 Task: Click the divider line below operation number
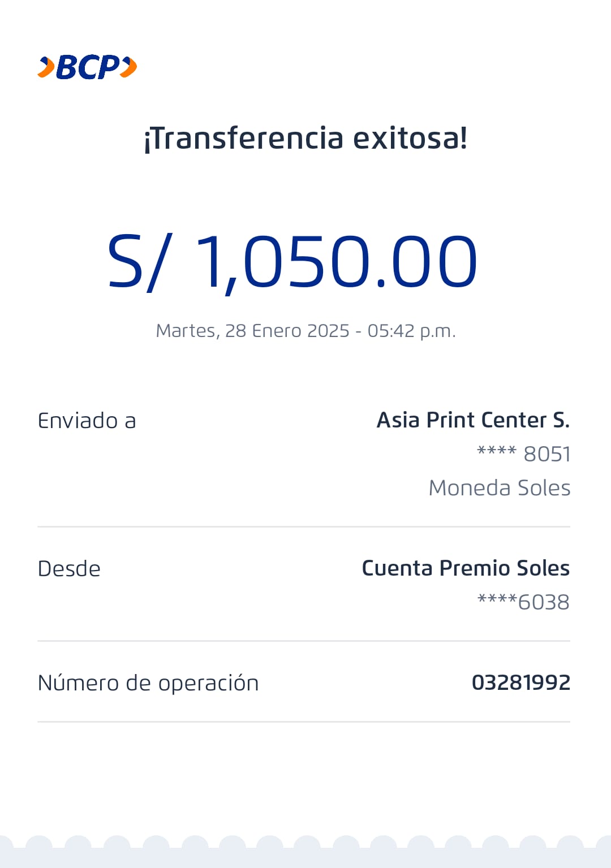click(x=304, y=722)
